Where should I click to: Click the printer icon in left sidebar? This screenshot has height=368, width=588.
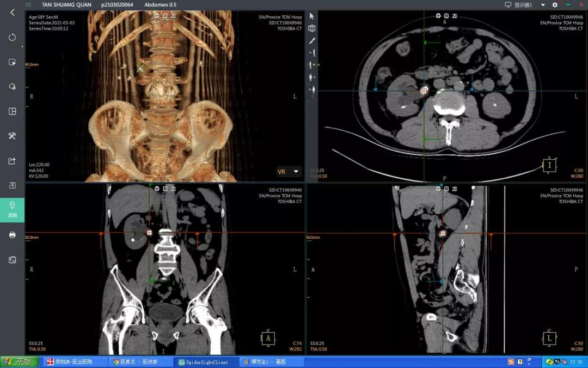coord(12,235)
